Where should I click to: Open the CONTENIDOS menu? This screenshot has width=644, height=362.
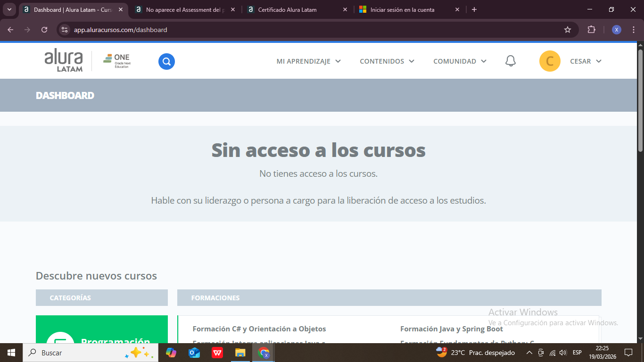point(387,61)
